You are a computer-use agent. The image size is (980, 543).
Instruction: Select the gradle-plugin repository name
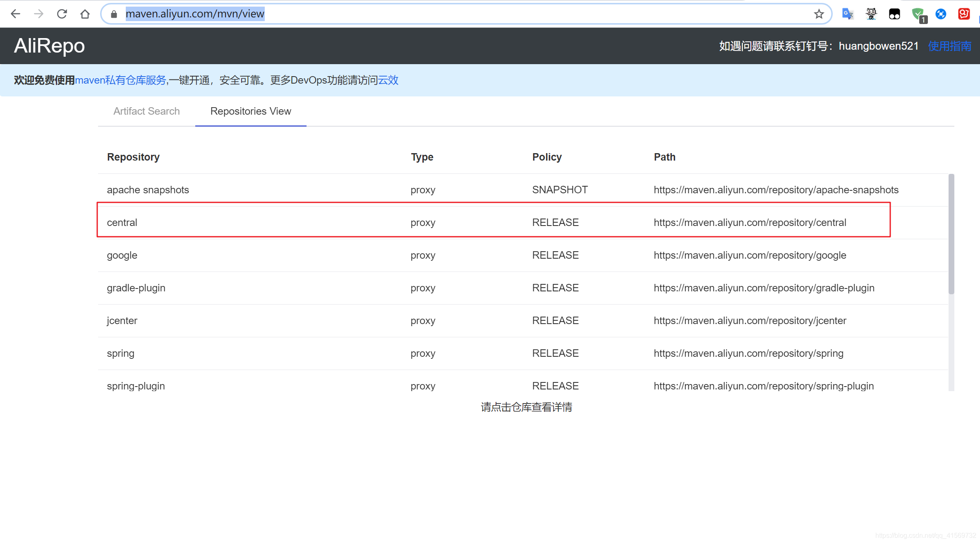click(x=136, y=288)
